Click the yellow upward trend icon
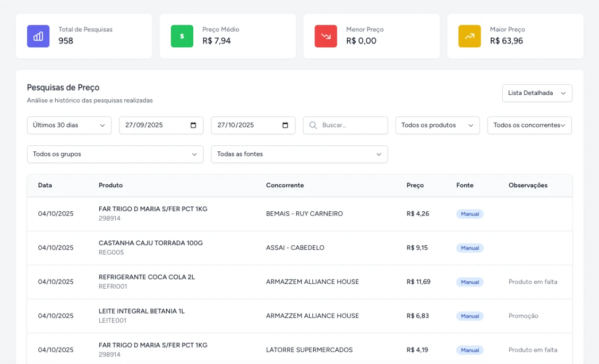 (469, 36)
